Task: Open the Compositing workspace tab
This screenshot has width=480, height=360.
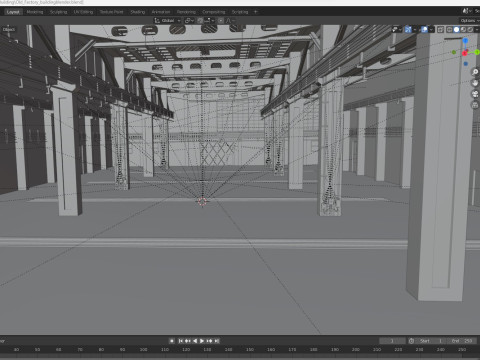Action: tap(214, 12)
